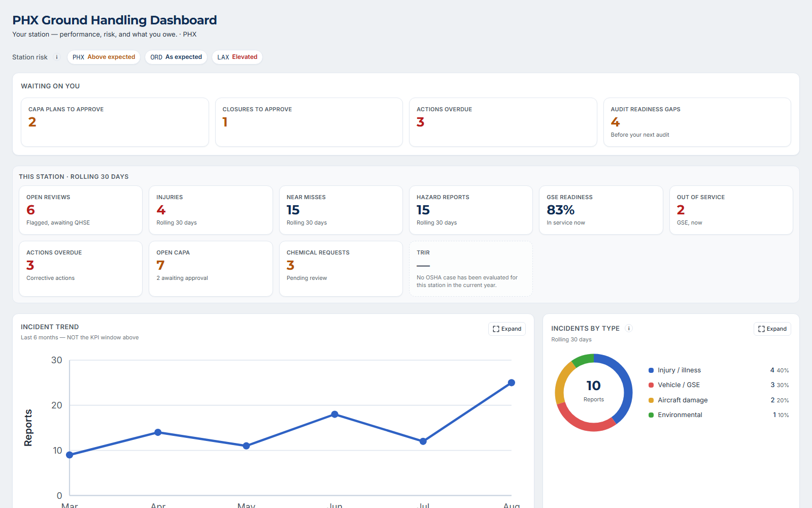Open Audit Readiness Gaps card
This screenshot has width=812, height=508.
coord(697,122)
